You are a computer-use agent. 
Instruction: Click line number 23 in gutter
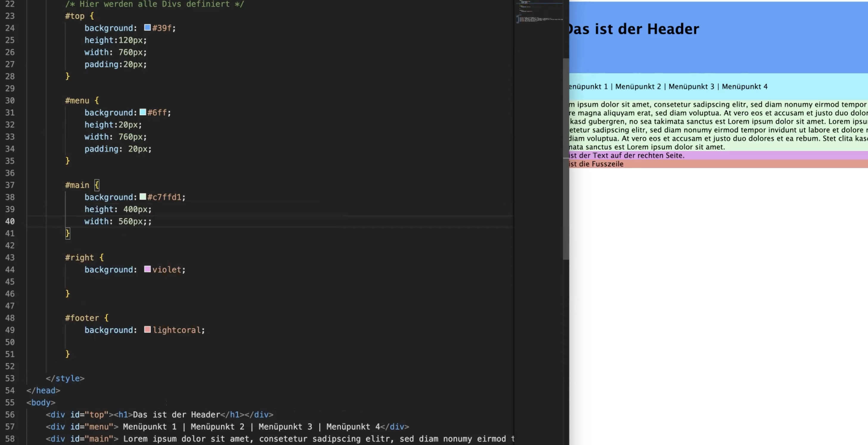pyautogui.click(x=10, y=16)
